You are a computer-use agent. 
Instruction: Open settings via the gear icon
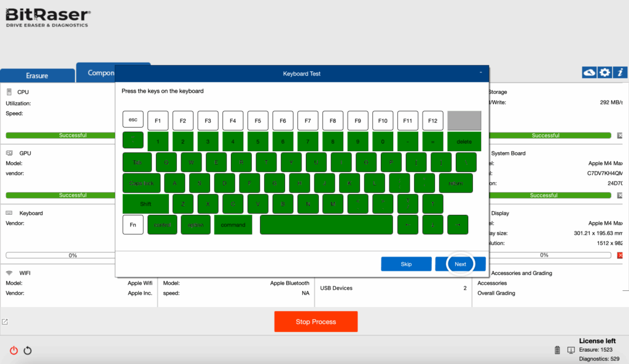605,72
